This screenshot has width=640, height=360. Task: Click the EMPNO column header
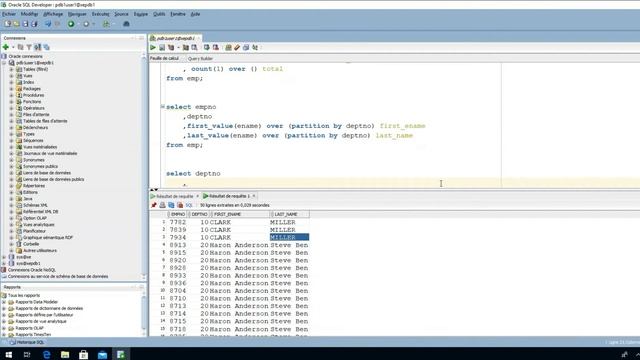178,214
